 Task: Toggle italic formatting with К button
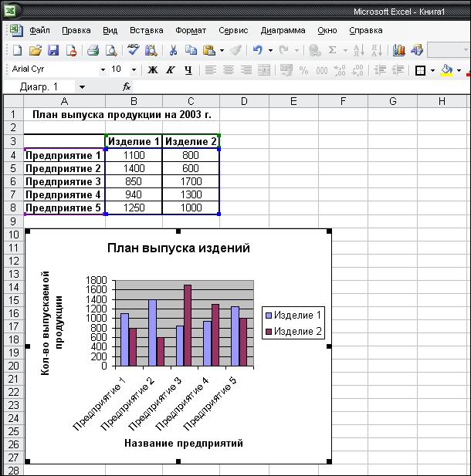click(171, 70)
